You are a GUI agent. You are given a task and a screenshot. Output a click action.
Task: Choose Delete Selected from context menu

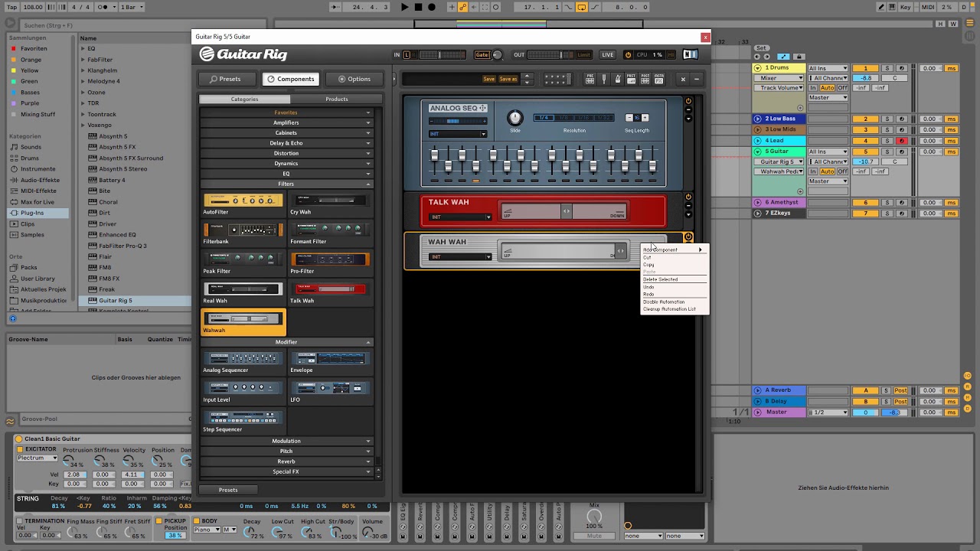click(660, 279)
